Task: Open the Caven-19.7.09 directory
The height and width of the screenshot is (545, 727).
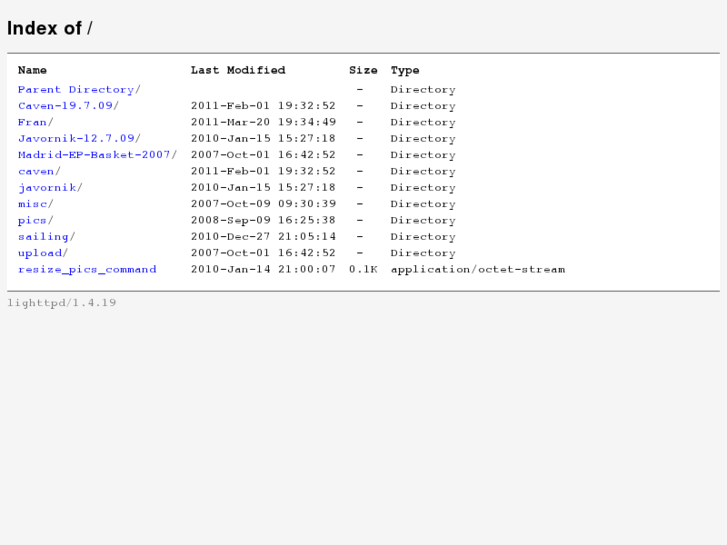Action: 65,106
